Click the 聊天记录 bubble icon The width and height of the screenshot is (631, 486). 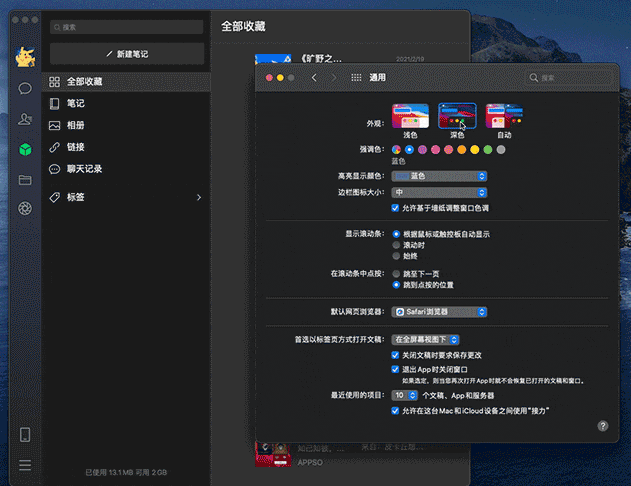54,169
